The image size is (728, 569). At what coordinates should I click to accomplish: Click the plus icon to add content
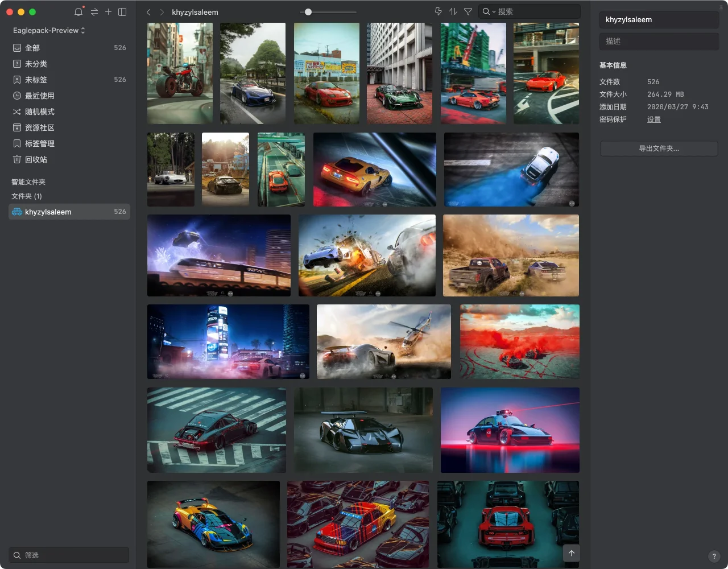(108, 11)
